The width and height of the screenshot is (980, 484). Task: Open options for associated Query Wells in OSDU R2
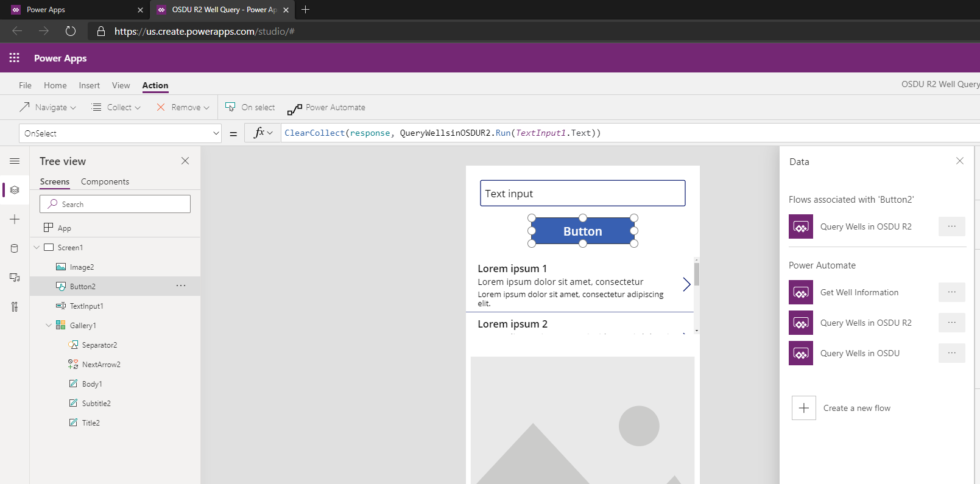tap(952, 226)
